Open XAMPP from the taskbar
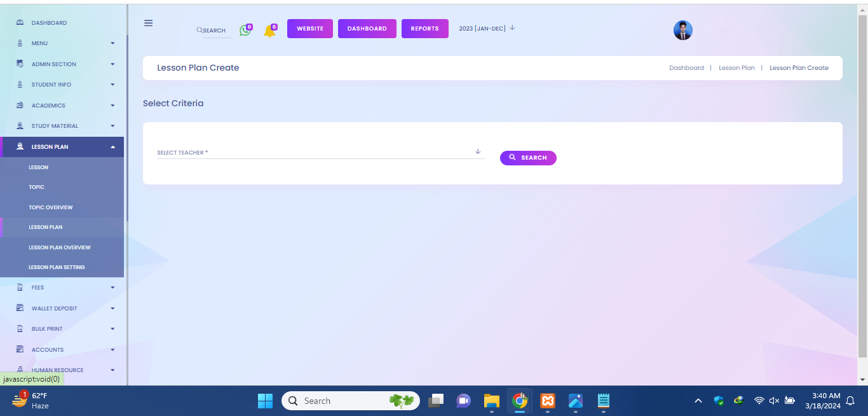The image size is (868, 416). (547, 401)
